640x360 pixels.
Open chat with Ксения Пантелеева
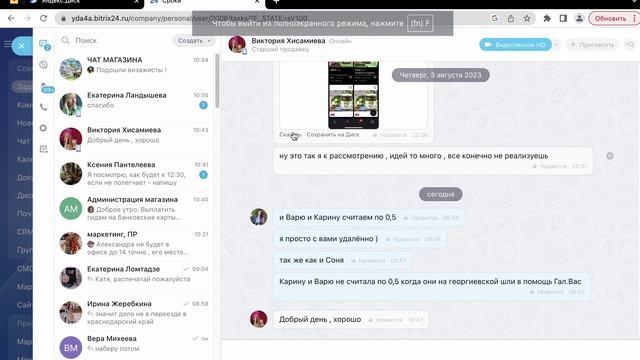point(134,173)
